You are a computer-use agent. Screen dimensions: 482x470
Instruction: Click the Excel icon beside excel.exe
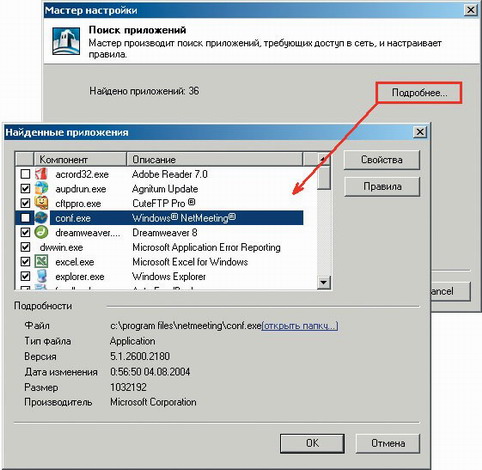coord(41,262)
